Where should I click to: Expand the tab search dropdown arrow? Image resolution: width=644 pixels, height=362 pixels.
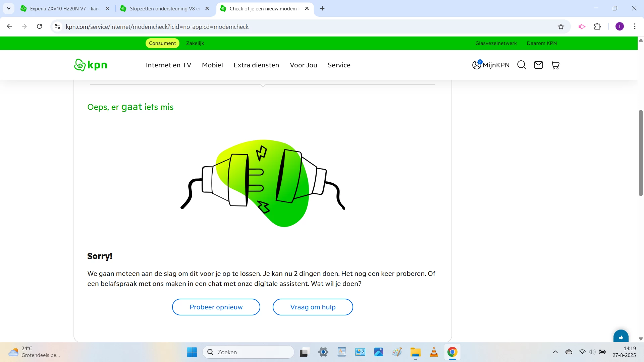(x=9, y=8)
